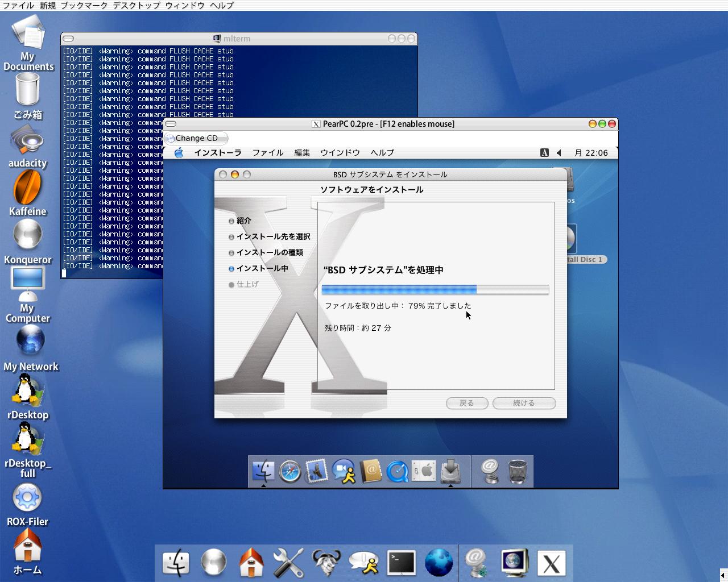
Task: Open 新規 menu in top desktop bar
Action: [48, 5]
